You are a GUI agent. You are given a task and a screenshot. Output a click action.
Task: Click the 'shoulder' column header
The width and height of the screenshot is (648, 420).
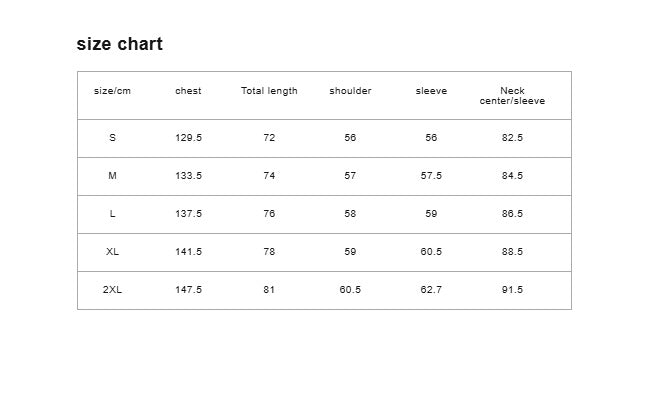[x=350, y=91]
